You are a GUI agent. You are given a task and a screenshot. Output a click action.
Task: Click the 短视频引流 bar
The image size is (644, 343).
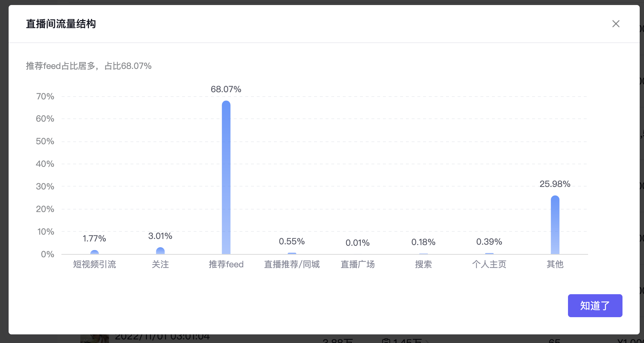pos(94,252)
